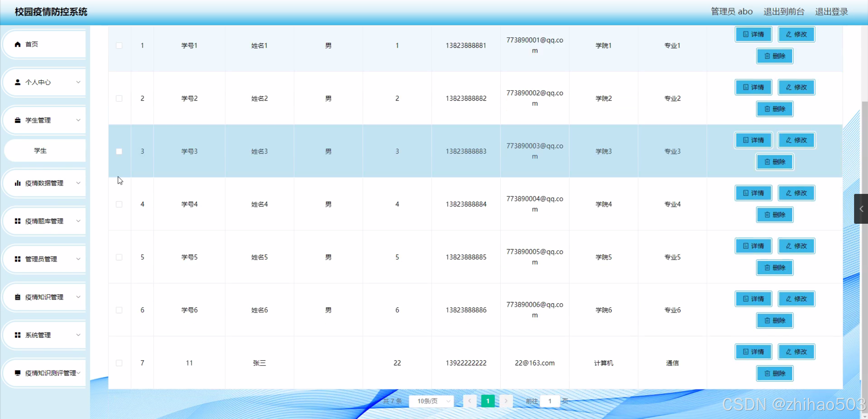
Task: Tick the checkbox for row 学号1
Action: tap(119, 45)
